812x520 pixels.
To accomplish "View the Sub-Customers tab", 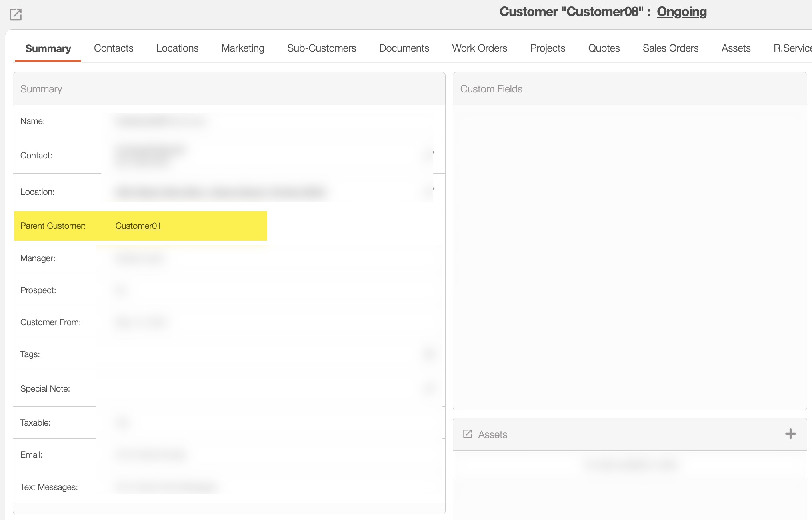I will (x=322, y=48).
